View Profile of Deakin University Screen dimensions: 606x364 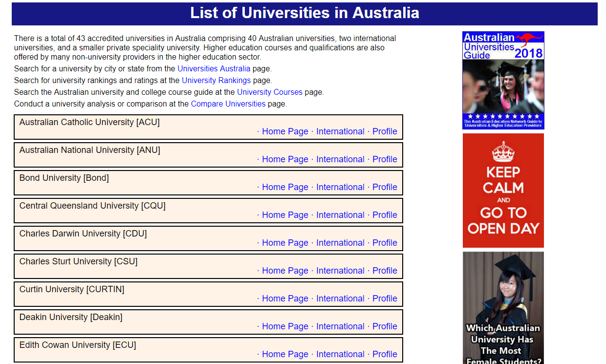385,326
